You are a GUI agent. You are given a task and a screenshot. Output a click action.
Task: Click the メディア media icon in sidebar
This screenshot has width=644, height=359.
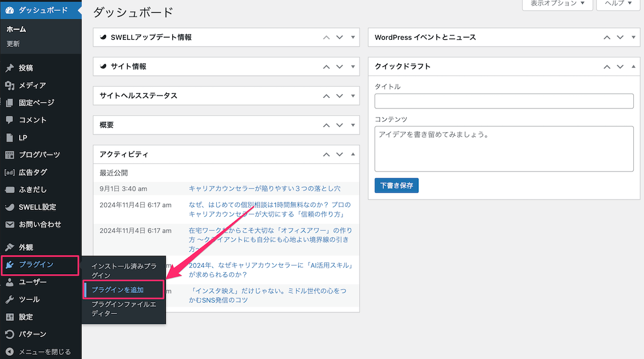pos(9,85)
